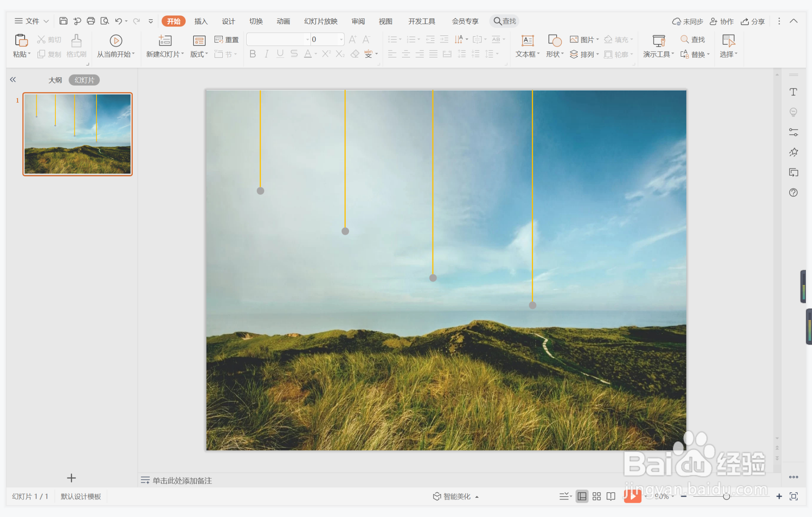Viewport: 812px width, 517px height.
Task: Select slide 1 thumbnail in panel
Action: click(77, 134)
